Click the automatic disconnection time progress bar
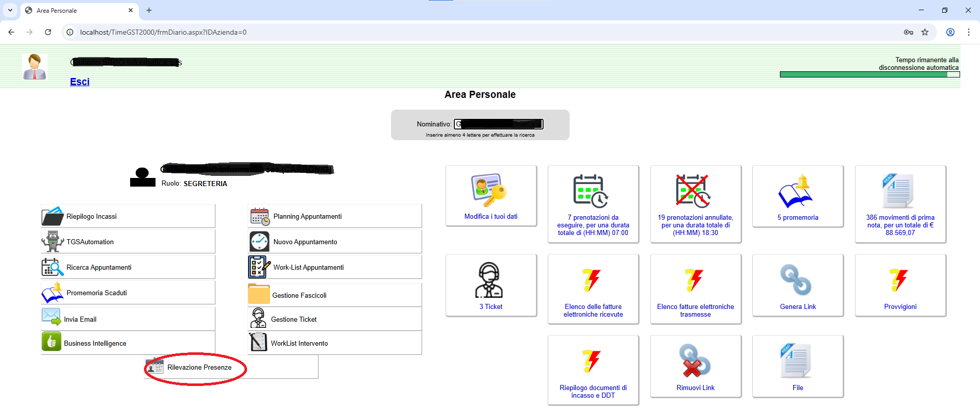 [x=869, y=74]
